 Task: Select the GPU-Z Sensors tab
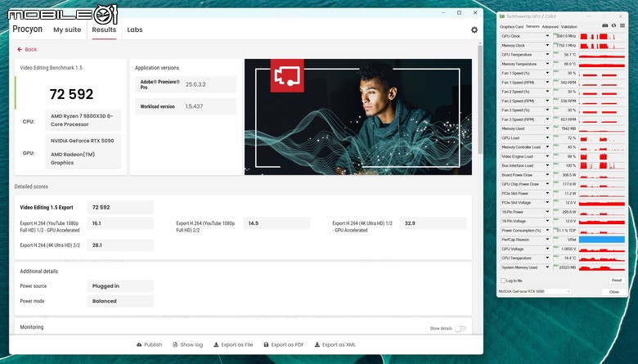click(532, 27)
